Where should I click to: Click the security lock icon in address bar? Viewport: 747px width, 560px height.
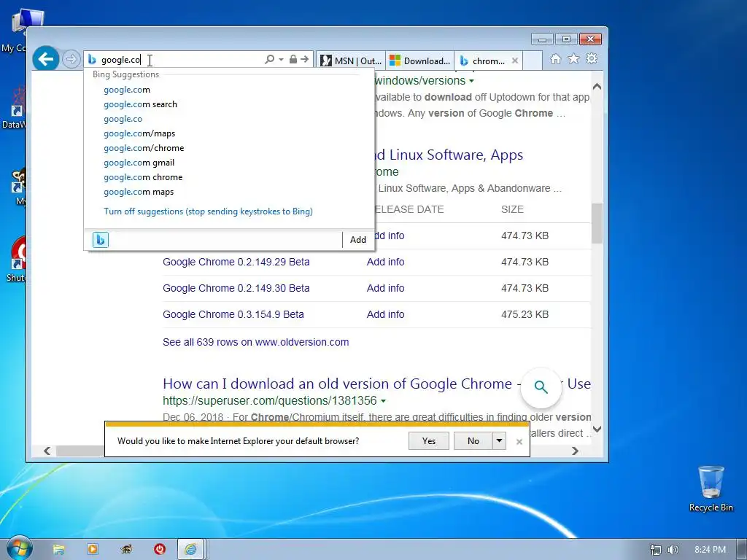[293, 60]
